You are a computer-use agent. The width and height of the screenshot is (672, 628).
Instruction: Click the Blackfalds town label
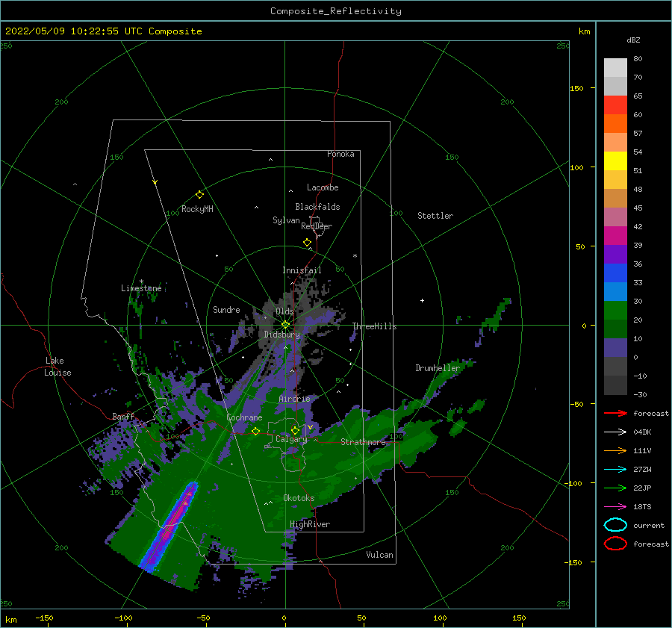(x=317, y=207)
